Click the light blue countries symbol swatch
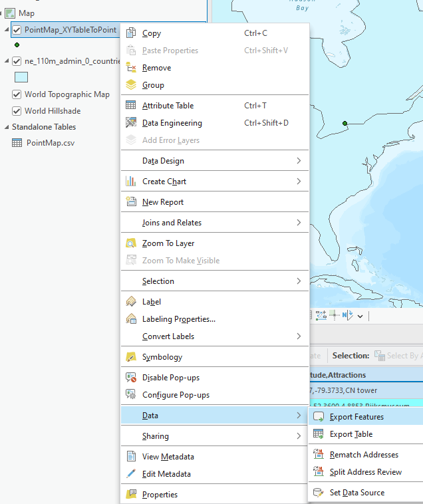The height and width of the screenshot is (504, 423). point(21,77)
